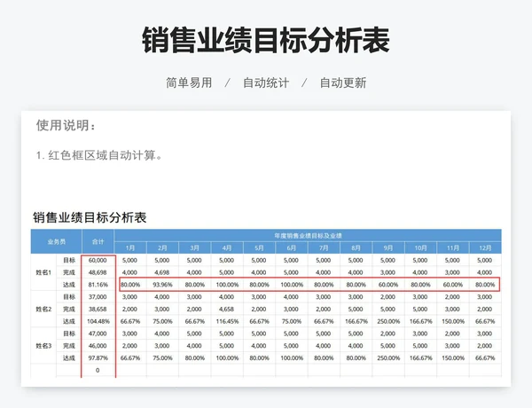Select 姓名3 达成 2月 cell 75.00%
This screenshot has height=408, width=532.
click(162, 357)
